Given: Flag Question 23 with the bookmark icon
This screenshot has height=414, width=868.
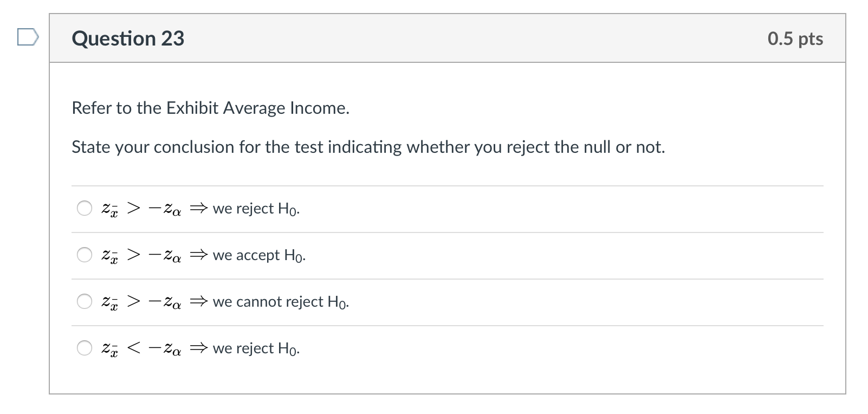Looking at the screenshot, I should point(28,37).
